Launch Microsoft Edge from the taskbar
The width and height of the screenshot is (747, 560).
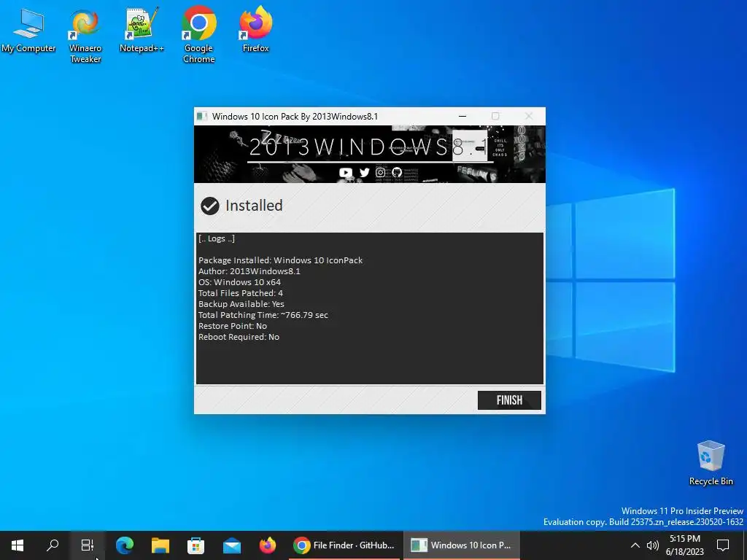[124, 545]
